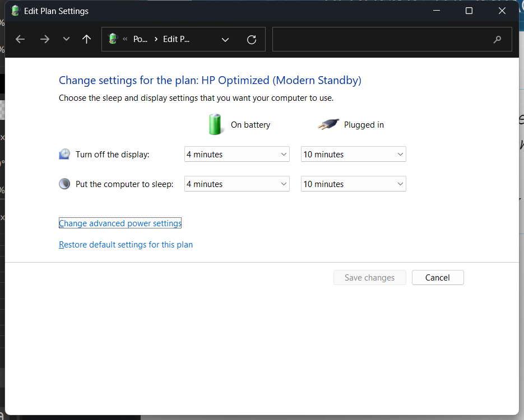Click inside the search input field
Screen dimensions: 524x420
pyautogui.click(x=381, y=39)
